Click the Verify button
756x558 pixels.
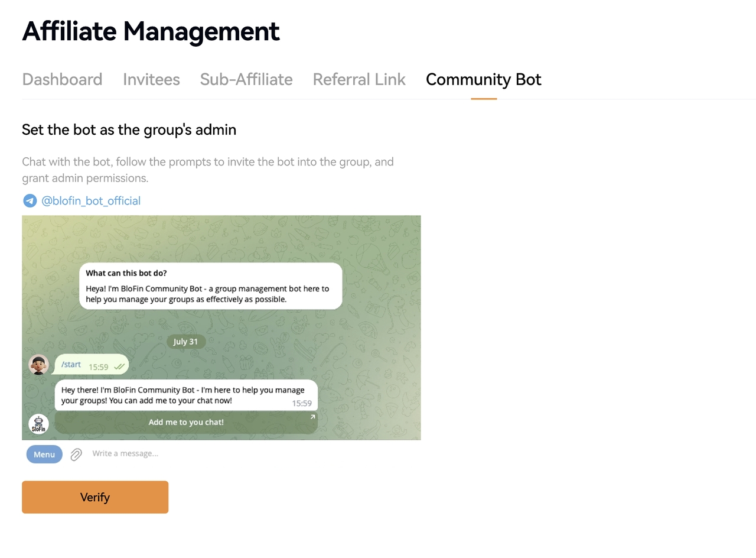coord(95,497)
